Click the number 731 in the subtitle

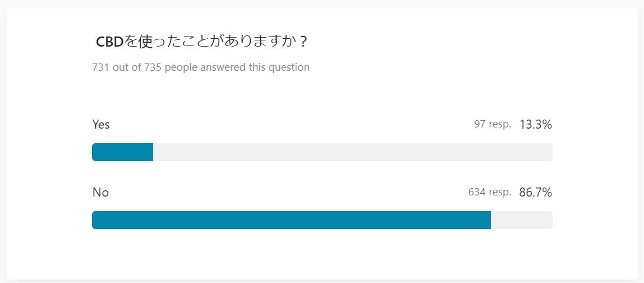tap(101, 67)
